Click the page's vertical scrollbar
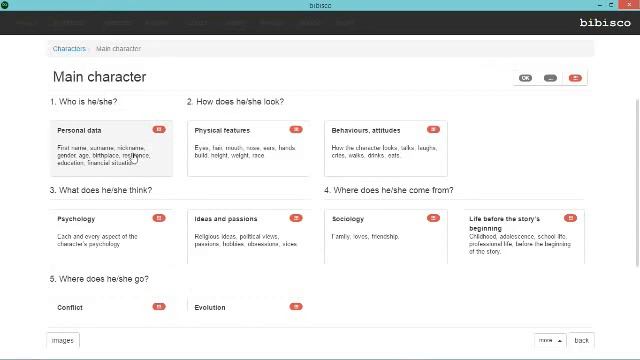The height and width of the screenshot is (360, 640). coord(638,182)
